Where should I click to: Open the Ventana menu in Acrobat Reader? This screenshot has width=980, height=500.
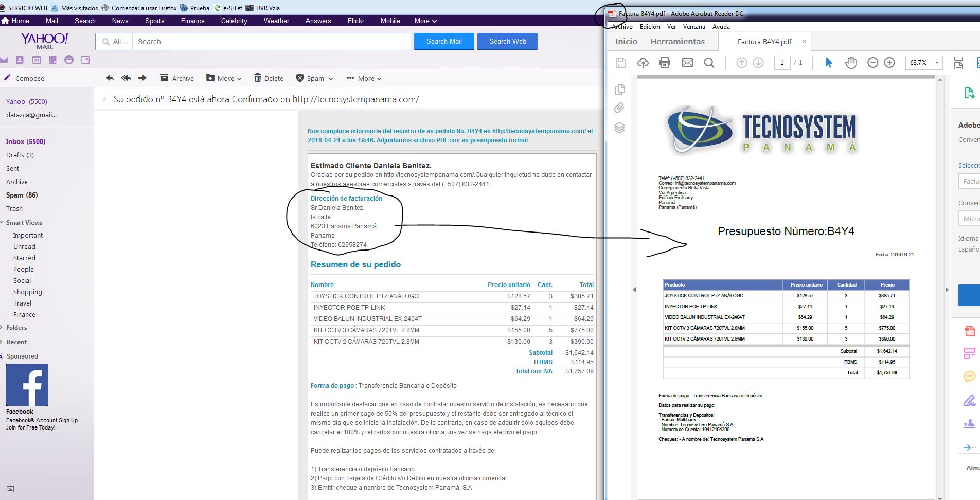click(694, 27)
